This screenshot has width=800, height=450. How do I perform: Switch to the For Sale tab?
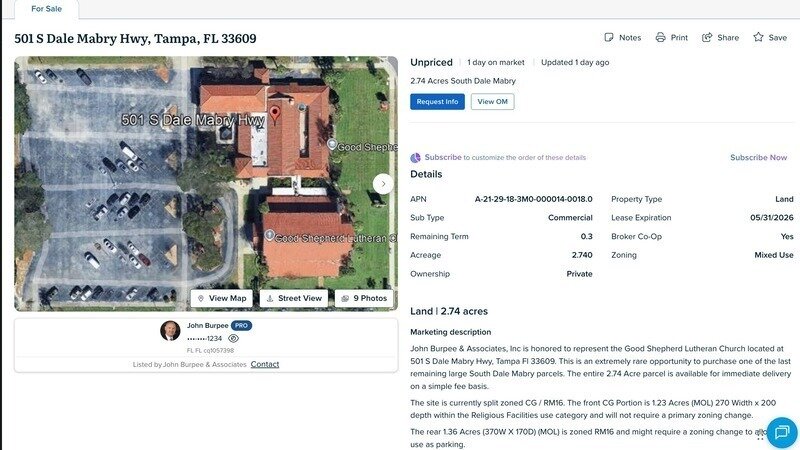click(46, 9)
